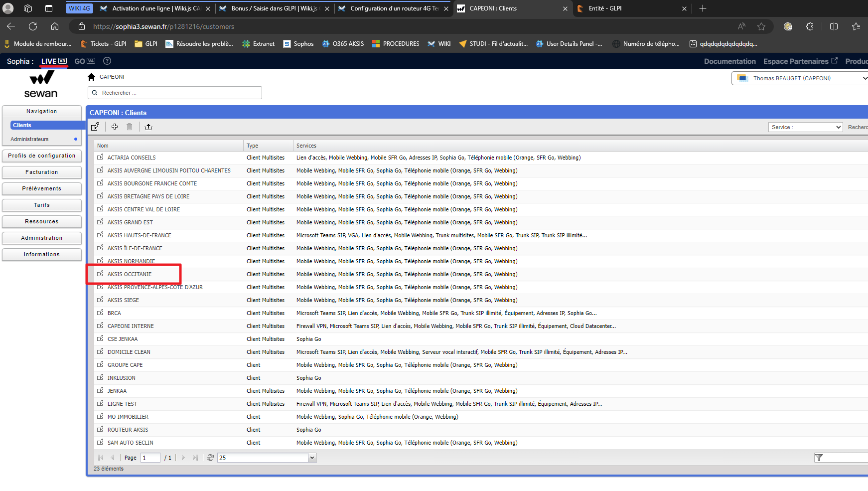Image resolution: width=868 pixels, height=491 pixels.
Task: Click the home icon beside CAPEONI breadcrumb
Action: tap(91, 77)
